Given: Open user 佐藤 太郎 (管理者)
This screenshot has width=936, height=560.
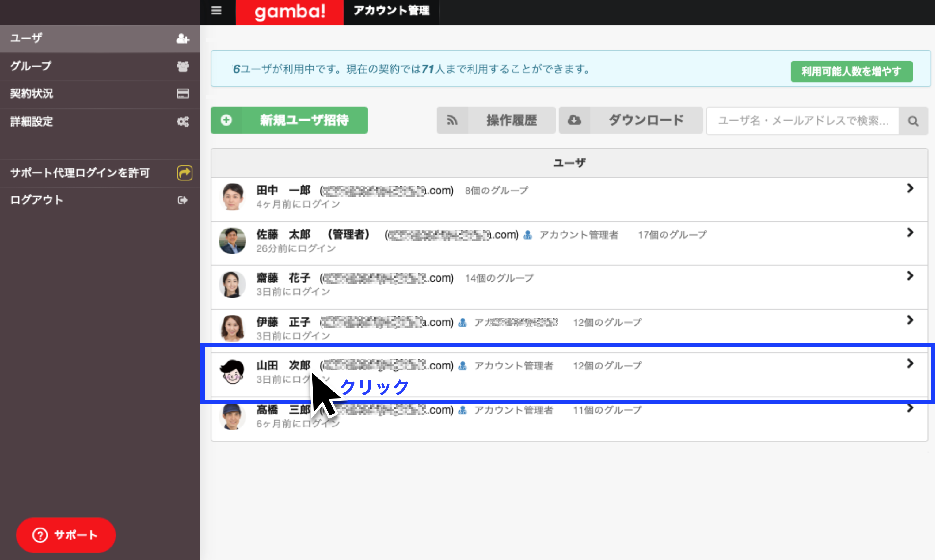Looking at the screenshot, I should pyautogui.click(x=569, y=244).
